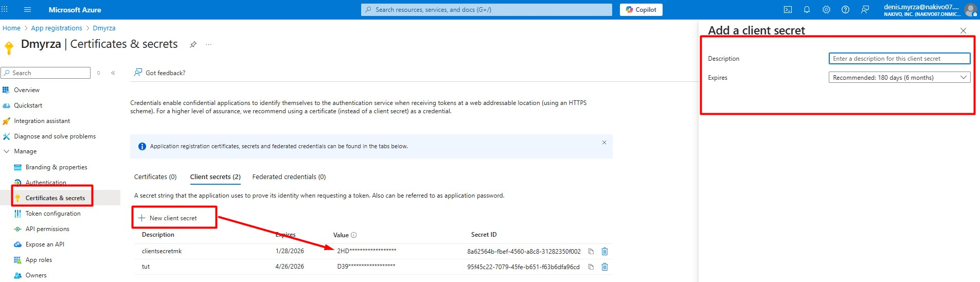Click the Value column info icon
Image resolution: width=980 pixels, height=282 pixels.
pyautogui.click(x=353, y=235)
